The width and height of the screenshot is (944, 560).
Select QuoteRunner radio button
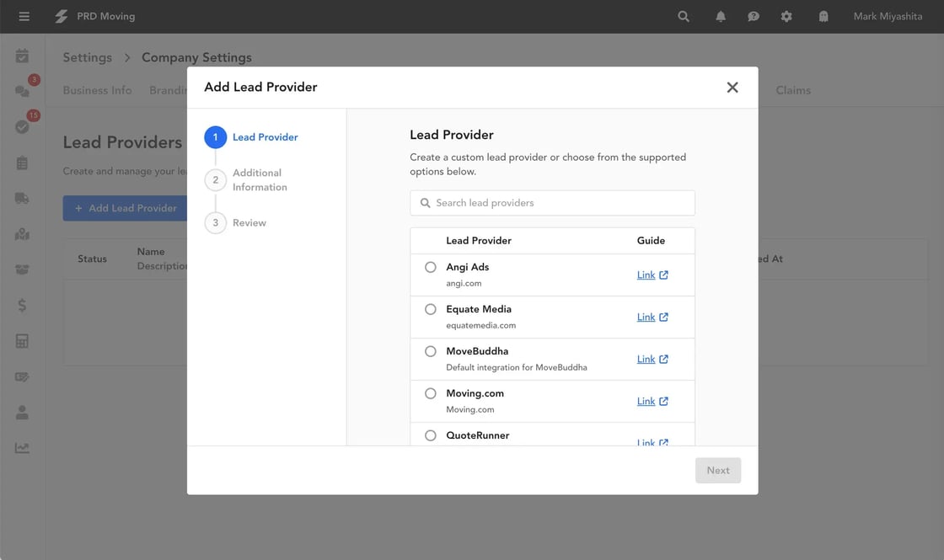pos(431,435)
